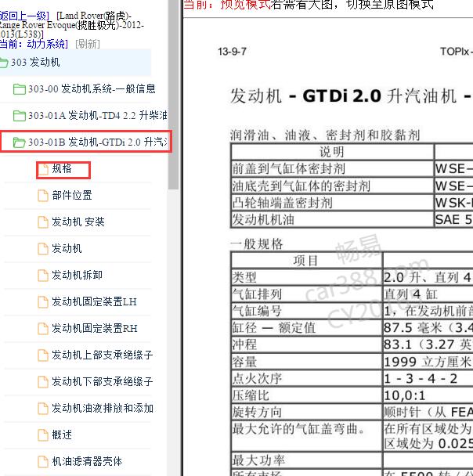Click the 规格 document icon
This screenshot has height=476, width=473.
pos(43,169)
